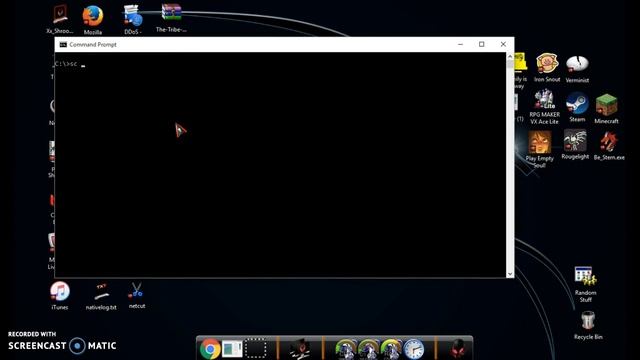Screen dimensions: 640x360
Task: Click the analog clock icon in the dock
Action: (413, 349)
